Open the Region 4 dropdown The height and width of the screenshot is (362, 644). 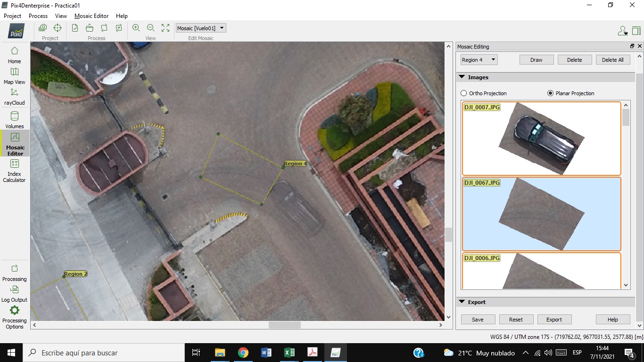[479, 60]
